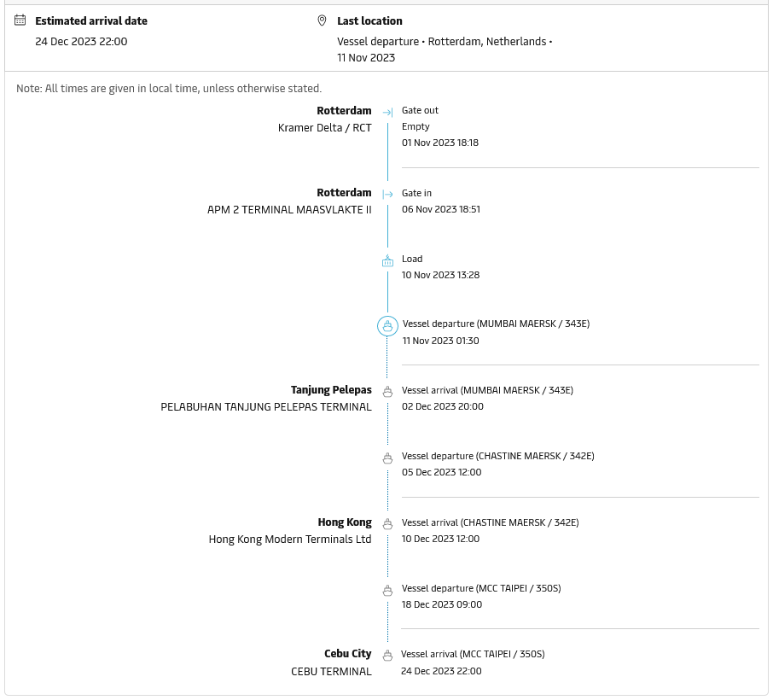Select the Hong Kong location heading
The width and height of the screenshot is (773, 700).
coord(345,522)
